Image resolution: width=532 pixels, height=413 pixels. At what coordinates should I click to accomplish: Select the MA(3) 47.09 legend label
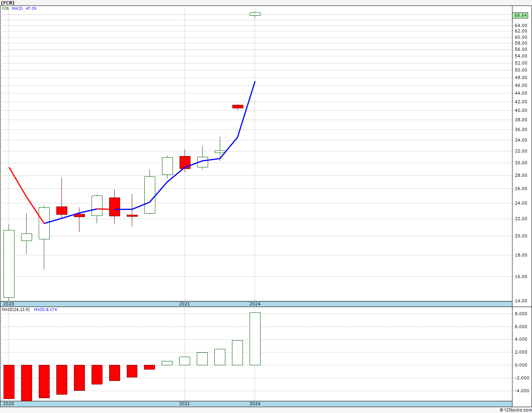coord(24,8)
